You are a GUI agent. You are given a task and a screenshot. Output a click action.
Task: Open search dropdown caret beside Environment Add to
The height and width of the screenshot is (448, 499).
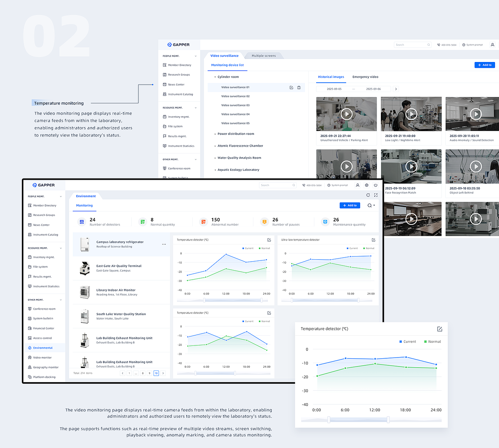374,205
